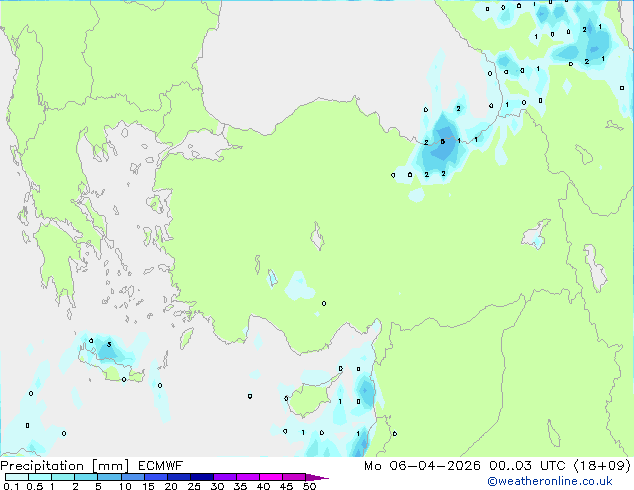Click the legend swatch between 0.5 and 1

(40, 477)
